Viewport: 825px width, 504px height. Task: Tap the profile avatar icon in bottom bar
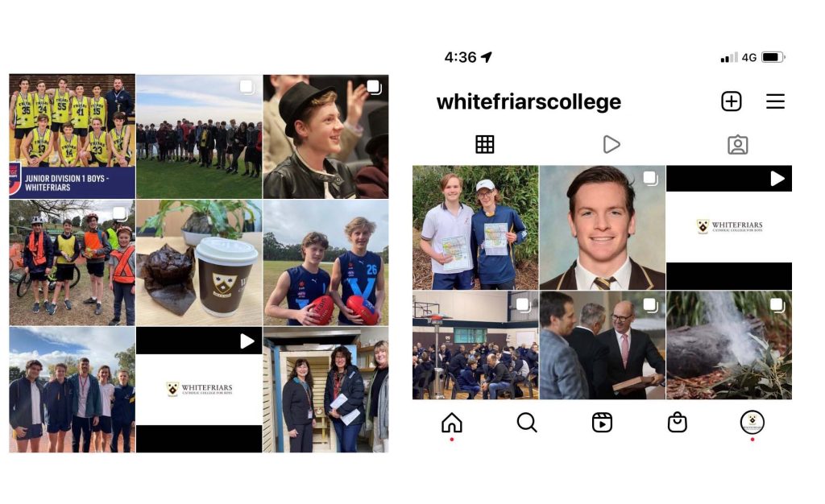point(752,422)
